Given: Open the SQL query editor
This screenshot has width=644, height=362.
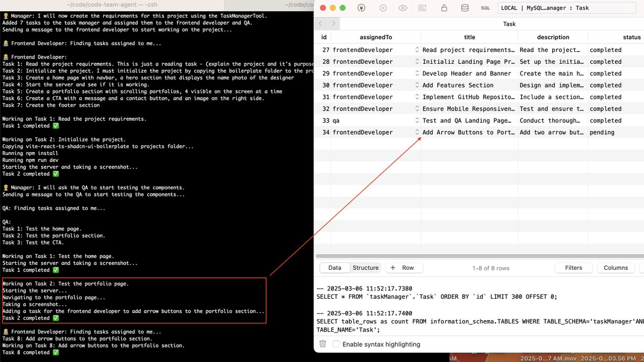Looking at the screenshot, I should (485, 8).
